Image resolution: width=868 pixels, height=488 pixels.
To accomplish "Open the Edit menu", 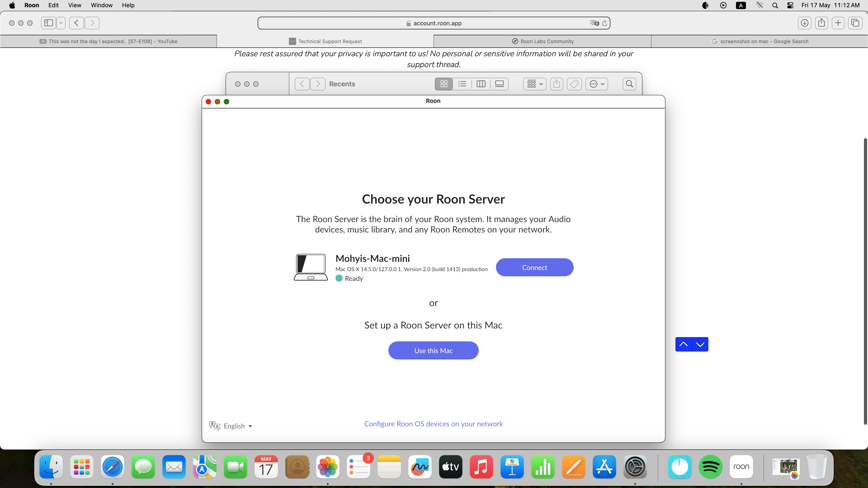I will tap(54, 5).
